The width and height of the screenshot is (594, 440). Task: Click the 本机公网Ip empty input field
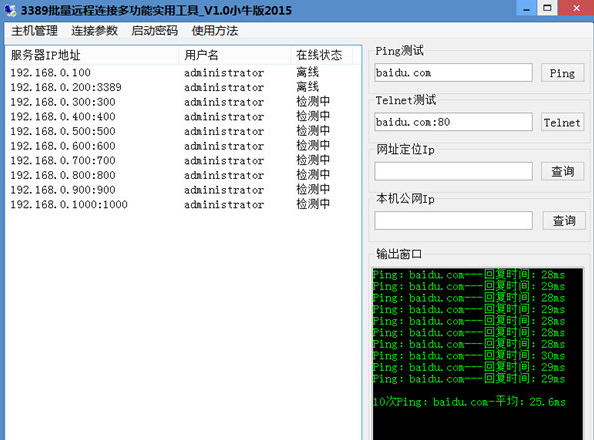(x=453, y=221)
